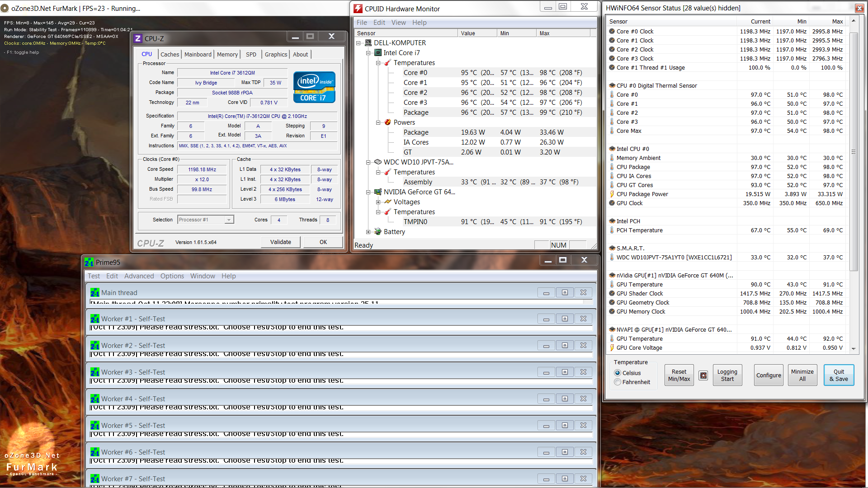This screenshot has width=868, height=488.
Task: Expand the Battery node in Hardware Monitor
Action: tap(368, 232)
